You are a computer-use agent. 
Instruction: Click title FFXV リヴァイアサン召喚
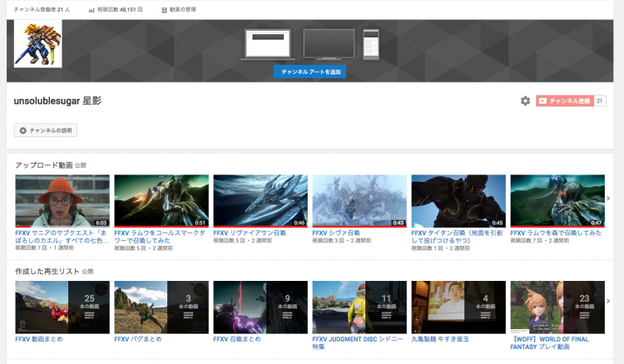(250, 233)
